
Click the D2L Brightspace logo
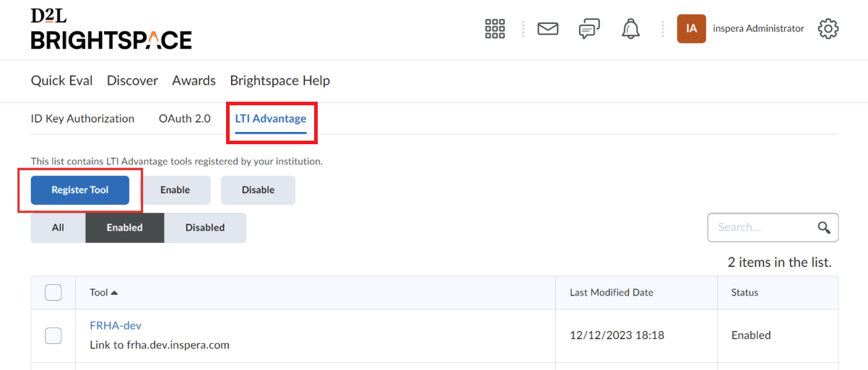click(111, 30)
